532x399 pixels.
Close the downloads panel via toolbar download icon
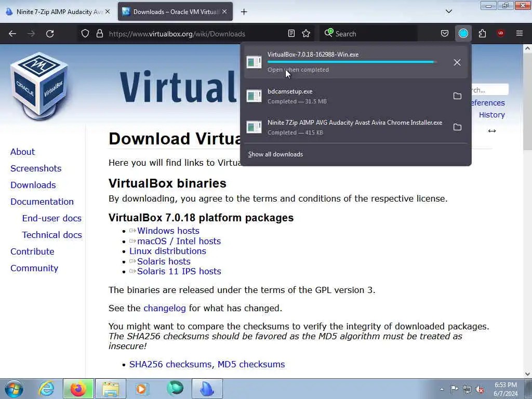click(463, 34)
